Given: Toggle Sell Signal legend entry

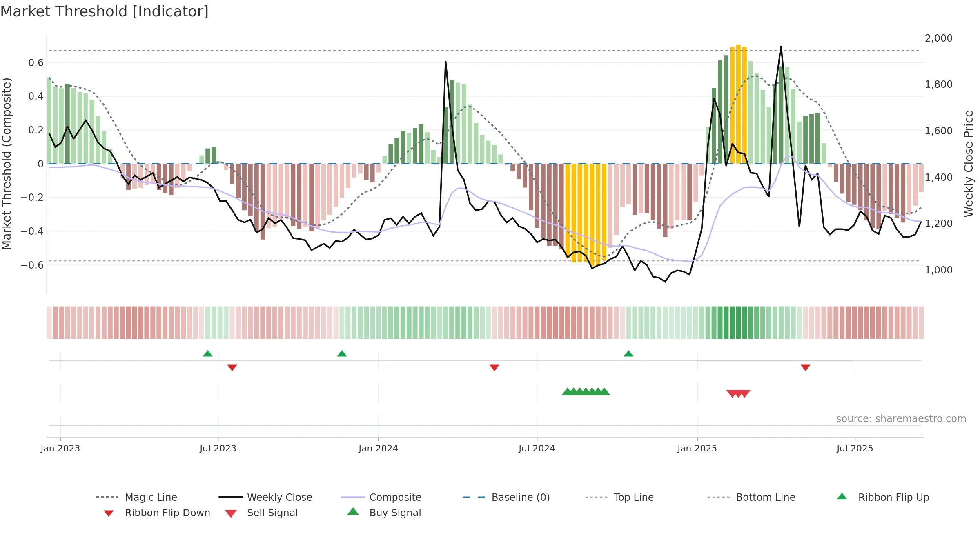Looking at the screenshot, I should pos(261,513).
